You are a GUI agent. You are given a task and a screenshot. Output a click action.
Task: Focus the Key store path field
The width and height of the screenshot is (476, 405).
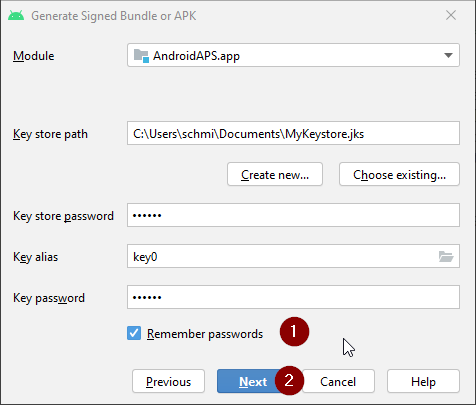pyautogui.click(x=293, y=133)
